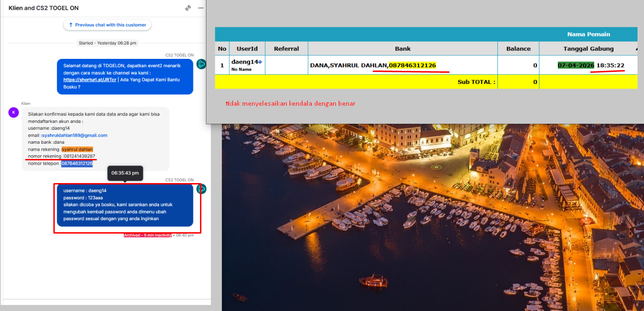This screenshot has height=311, width=644.
Task: Click the Archived 5 min inactivity label
Action: click(148, 235)
